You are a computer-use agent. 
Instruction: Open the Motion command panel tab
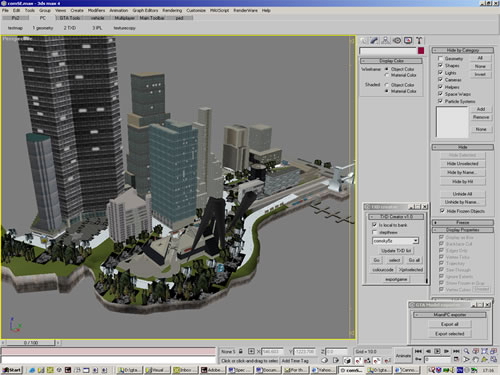tap(397, 41)
